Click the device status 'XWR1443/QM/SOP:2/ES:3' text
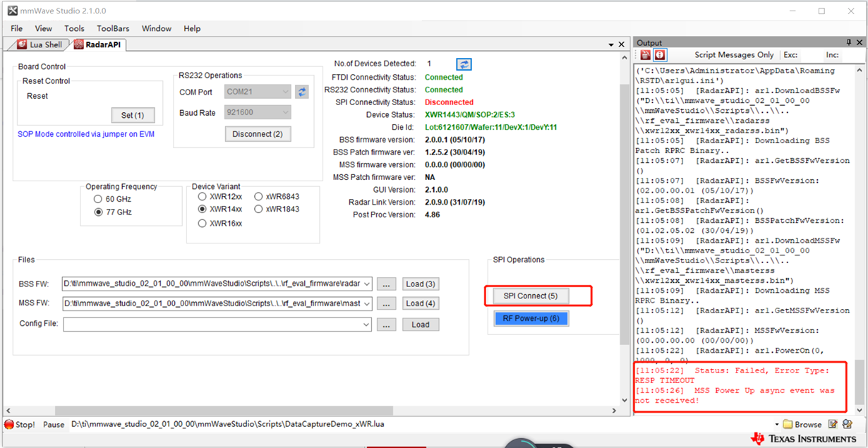 tap(470, 114)
